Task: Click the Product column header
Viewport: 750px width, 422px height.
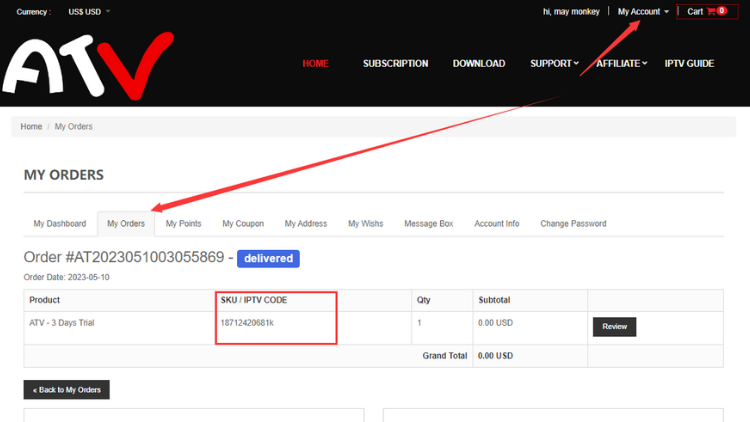Action: click(44, 300)
